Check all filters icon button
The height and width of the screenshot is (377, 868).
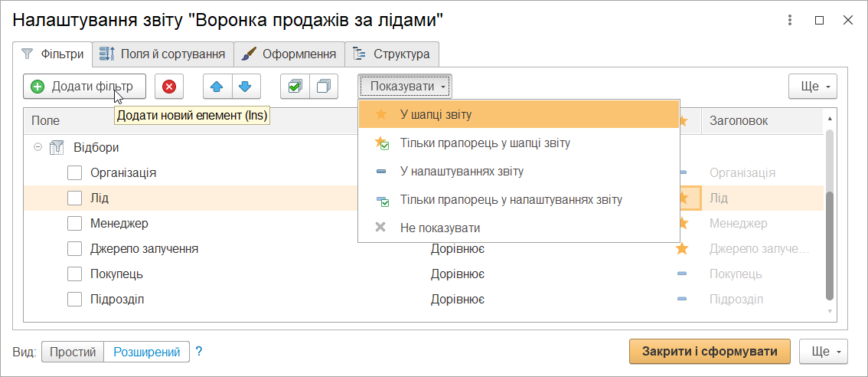click(x=295, y=87)
